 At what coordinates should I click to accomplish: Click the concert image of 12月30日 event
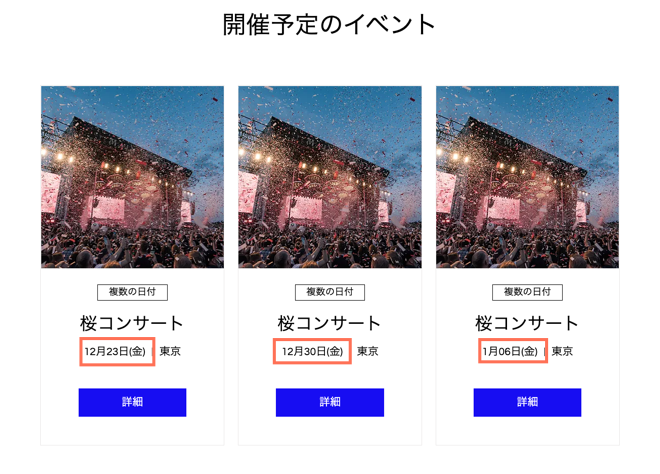(x=329, y=177)
